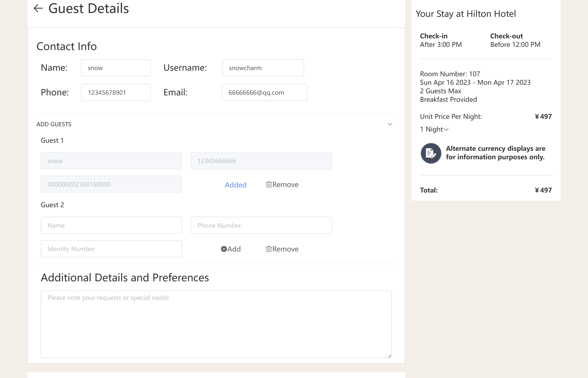Go back using the arrow beside Guest Details
The image size is (588, 378).
[38, 8]
